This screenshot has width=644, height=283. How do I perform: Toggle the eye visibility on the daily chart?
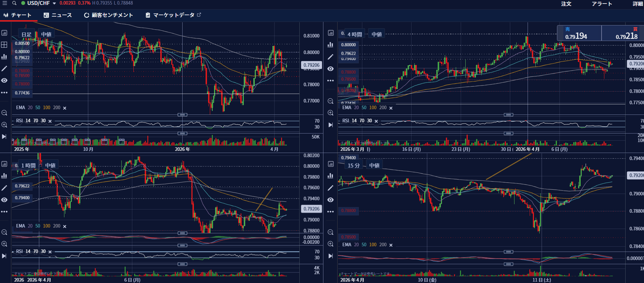(x=4, y=81)
